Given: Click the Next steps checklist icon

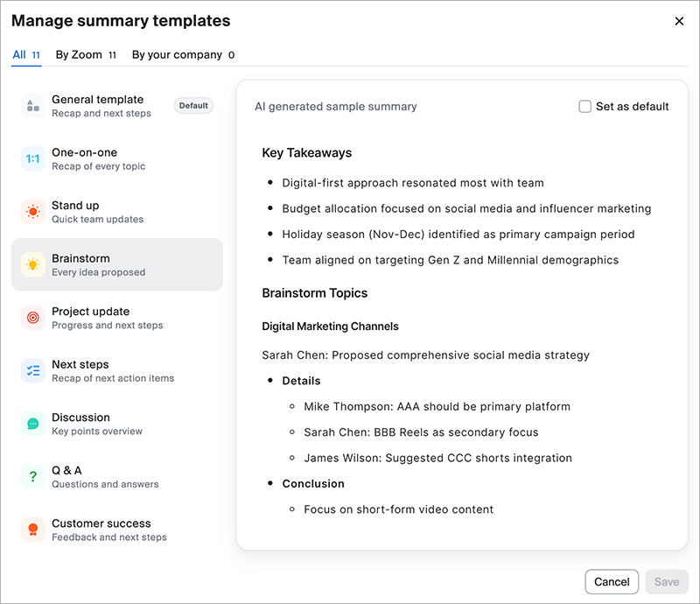Looking at the screenshot, I should 32,371.
